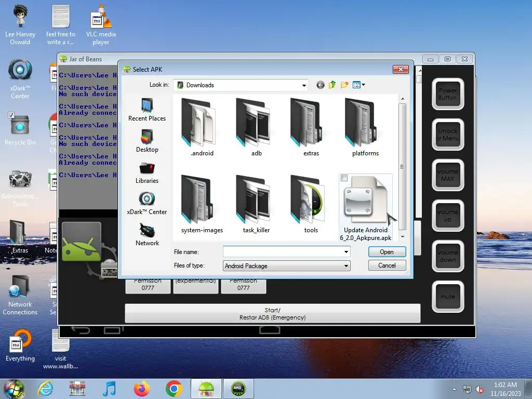Open 'visit www.wallb...' desktop file
The height and width of the screenshot is (399, 532).
(60, 349)
